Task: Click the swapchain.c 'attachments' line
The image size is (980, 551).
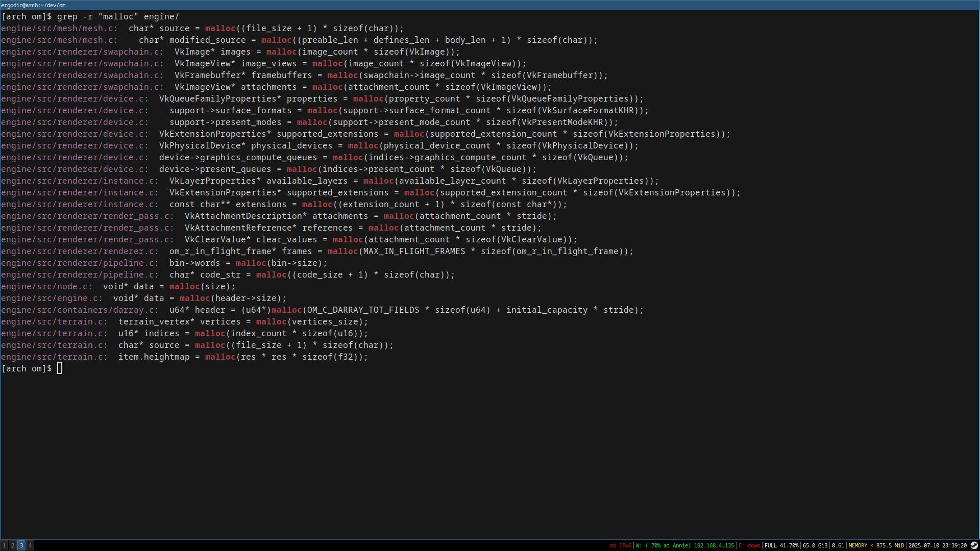Action: click(x=276, y=87)
